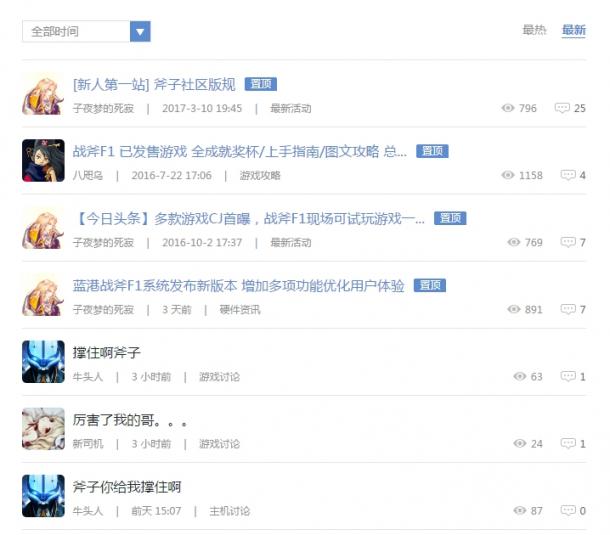Viewport: 610px width, 535px height.
Task: Open the 斧子社区版规 post
Action: click(154, 84)
